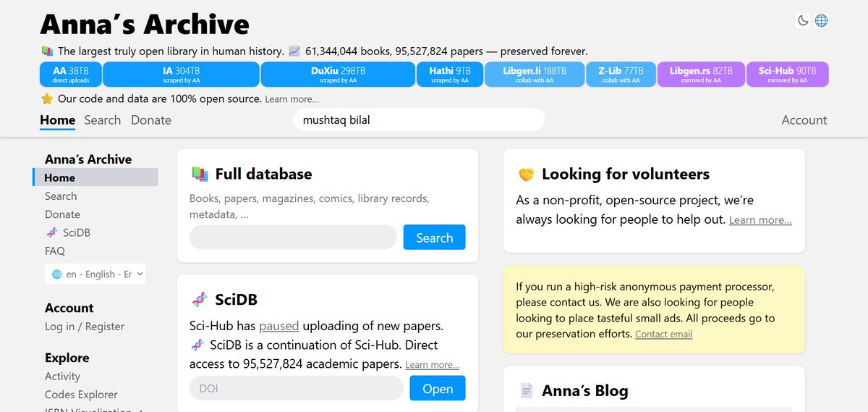Click the Sci-Hub 90TB mirrored block

point(787,75)
